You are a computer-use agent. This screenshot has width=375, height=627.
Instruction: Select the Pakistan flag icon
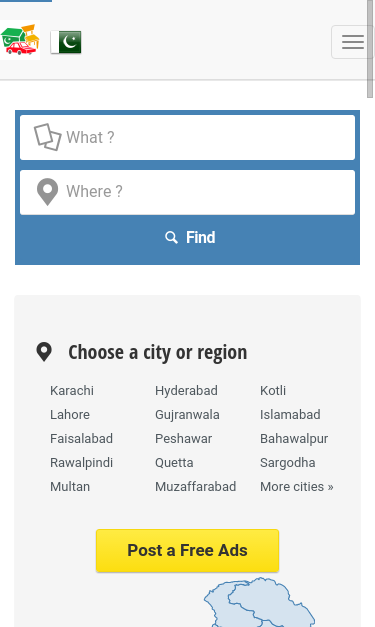coord(66,42)
